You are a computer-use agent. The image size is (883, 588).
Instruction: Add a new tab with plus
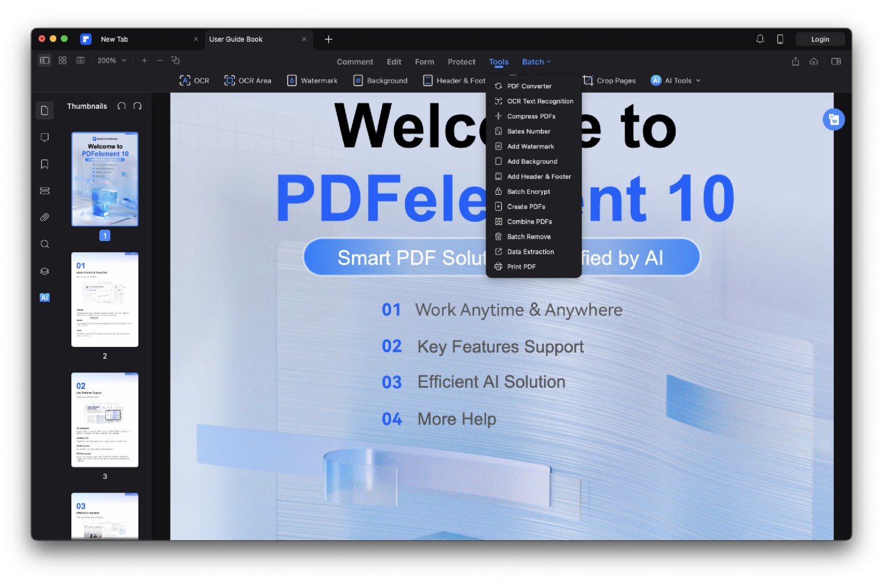coord(328,39)
